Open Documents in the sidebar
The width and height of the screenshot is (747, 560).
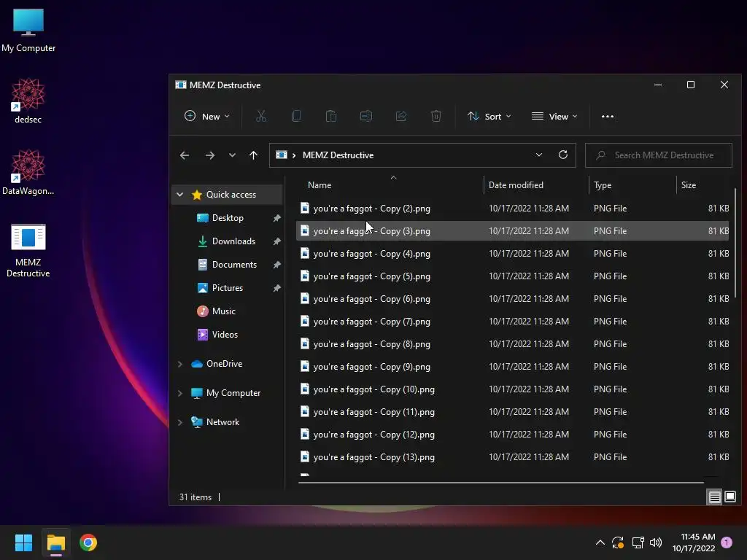(x=234, y=264)
